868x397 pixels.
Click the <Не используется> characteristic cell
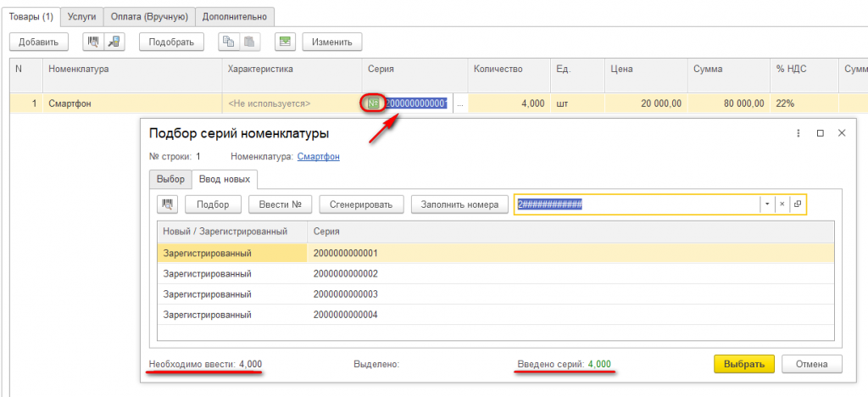click(292, 103)
